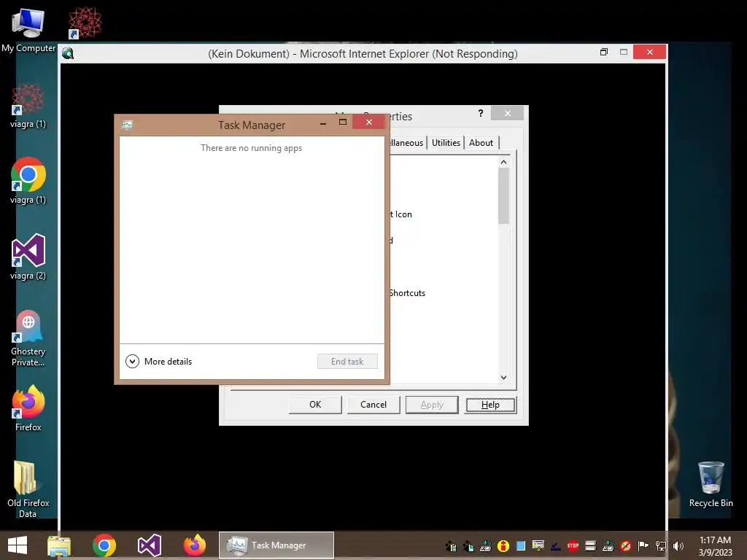
Task: Switch to the About tab
Action: (x=481, y=143)
